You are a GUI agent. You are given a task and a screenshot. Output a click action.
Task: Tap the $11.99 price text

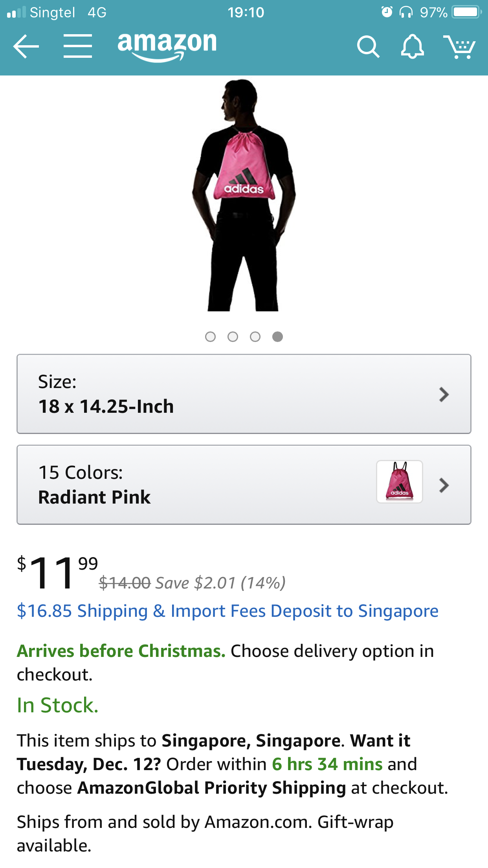[x=57, y=572]
